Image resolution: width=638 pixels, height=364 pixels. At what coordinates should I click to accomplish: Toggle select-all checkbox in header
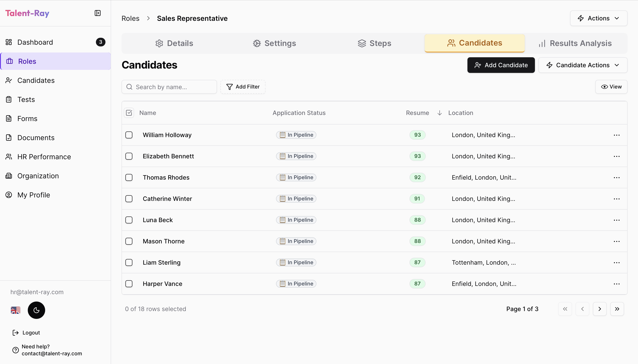tap(129, 113)
